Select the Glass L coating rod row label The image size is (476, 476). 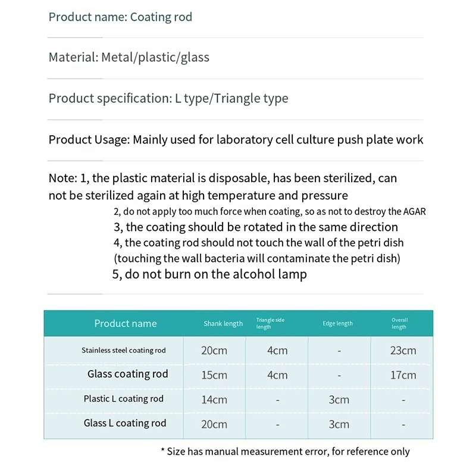(125, 423)
